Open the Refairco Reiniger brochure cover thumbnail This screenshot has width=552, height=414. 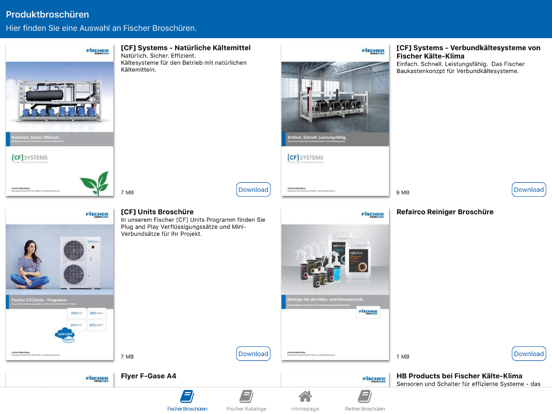(x=335, y=284)
